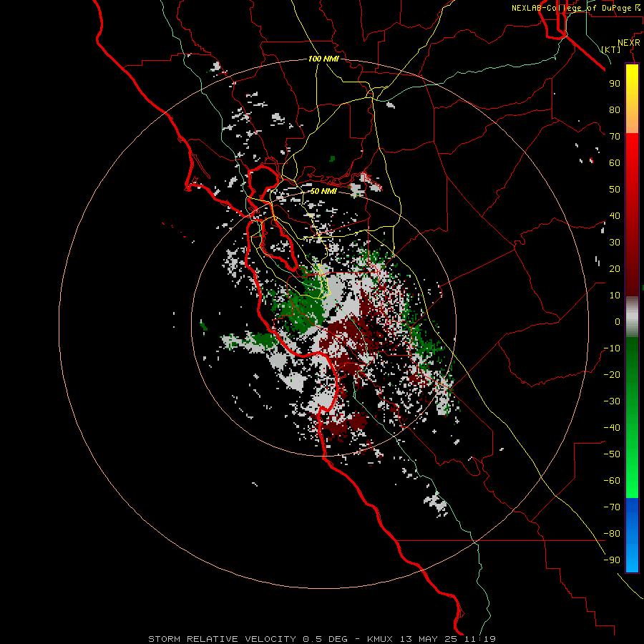The width and height of the screenshot is (644, 644).
Task: Click the 60 value on velocity scale
Action: [615, 162]
